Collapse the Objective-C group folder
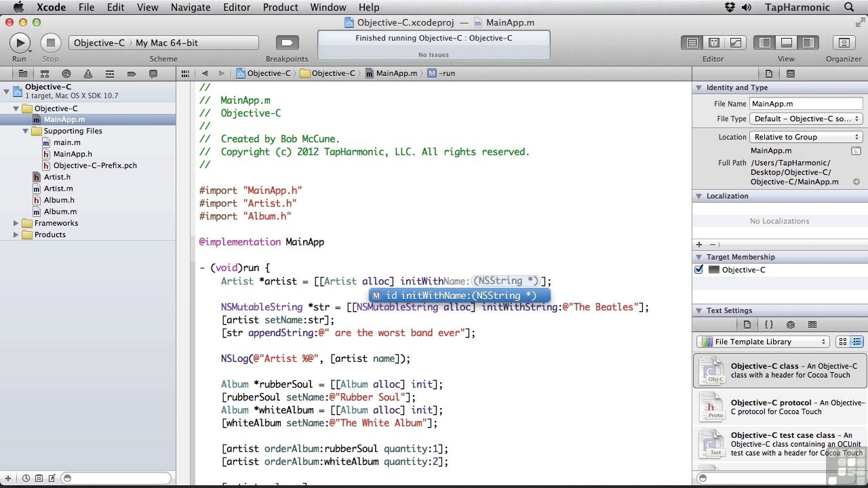The image size is (868, 488). point(16,108)
